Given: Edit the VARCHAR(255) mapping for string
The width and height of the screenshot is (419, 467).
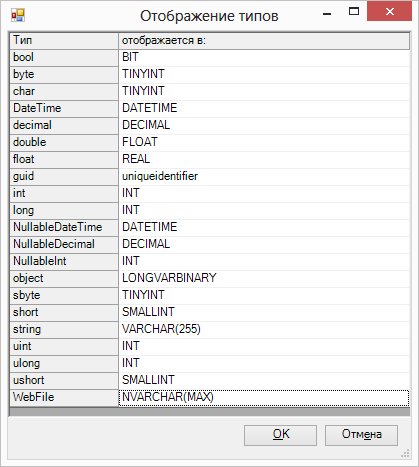Looking at the screenshot, I should (264, 329).
